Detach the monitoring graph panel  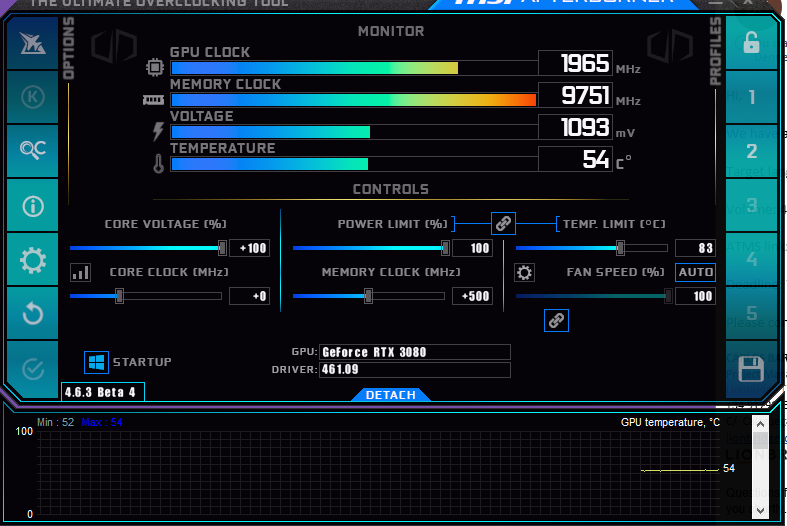pos(390,395)
